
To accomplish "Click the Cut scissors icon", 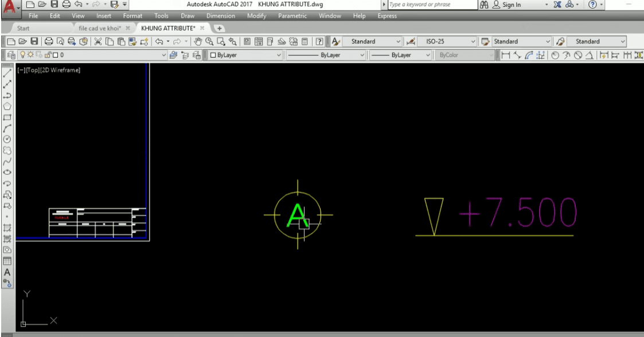I will pos(97,41).
